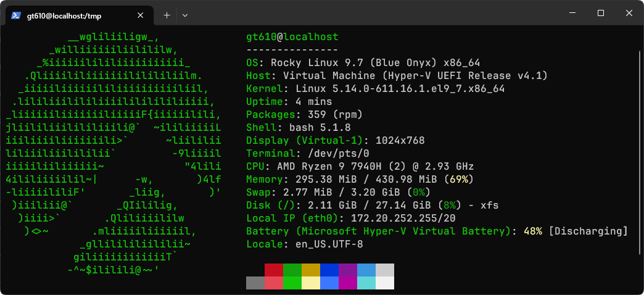Click the bottom-row pale yellow color block
This screenshot has height=295, width=644.
310,283
